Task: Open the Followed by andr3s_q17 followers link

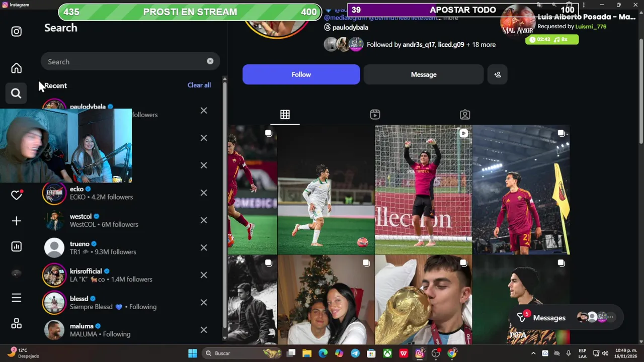Action: coord(431,44)
